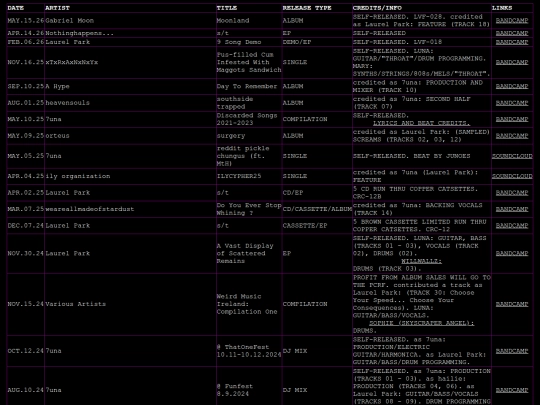This screenshot has width=540, height=405.
Task: Click the LINKS column header
Action: tap(502, 8)
